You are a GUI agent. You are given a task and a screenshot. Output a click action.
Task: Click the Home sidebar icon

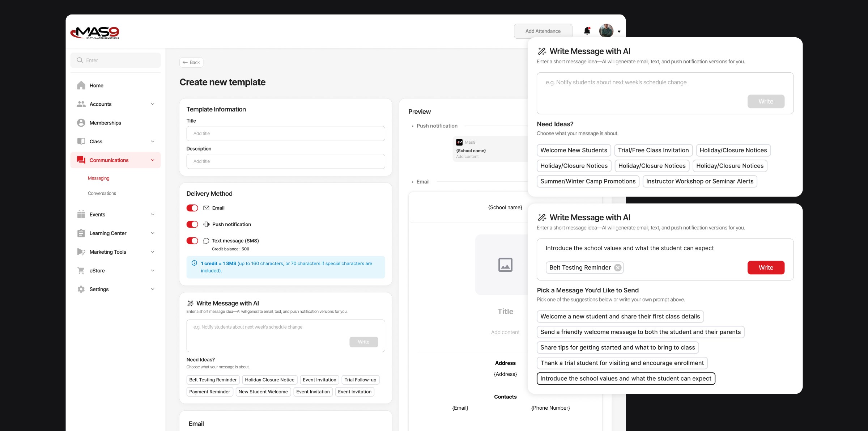point(81,85)
